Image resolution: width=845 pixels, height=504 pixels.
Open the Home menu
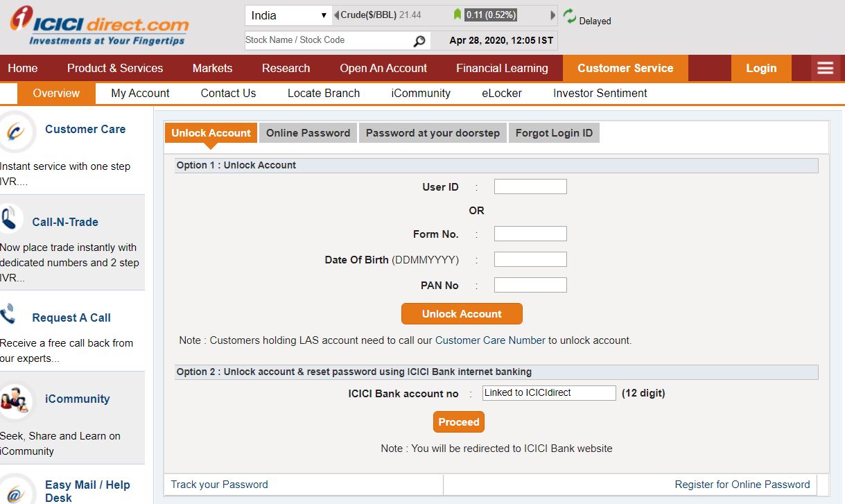pos(23,68)
